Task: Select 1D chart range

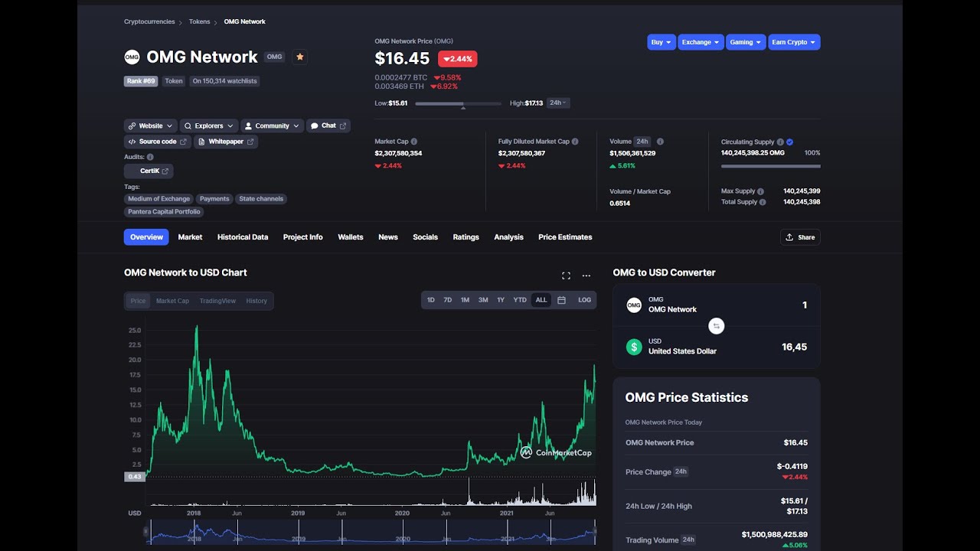Action: click(x=430, y=300)
